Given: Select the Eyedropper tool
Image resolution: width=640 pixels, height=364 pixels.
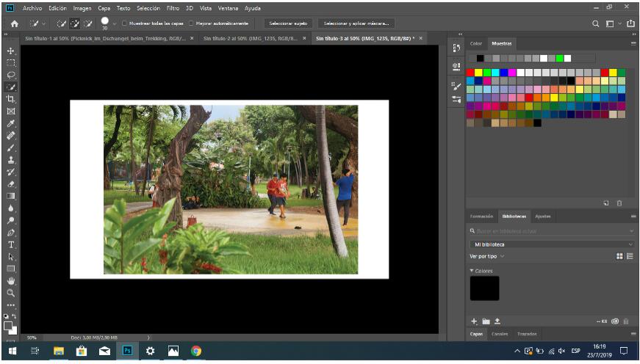Looking at the screenshot, I should coord(11,123).
